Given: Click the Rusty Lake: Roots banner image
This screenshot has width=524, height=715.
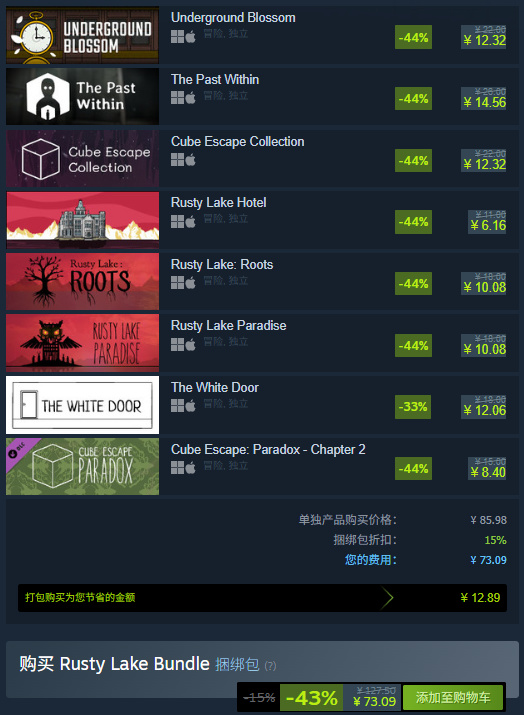Looking at the screenshot, I should (83, 281).
